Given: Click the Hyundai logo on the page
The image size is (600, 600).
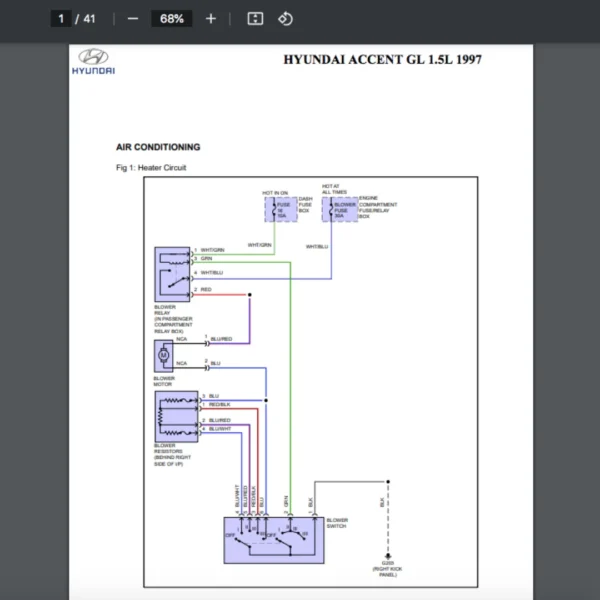Looking at the screenshot, I should 93,62.
